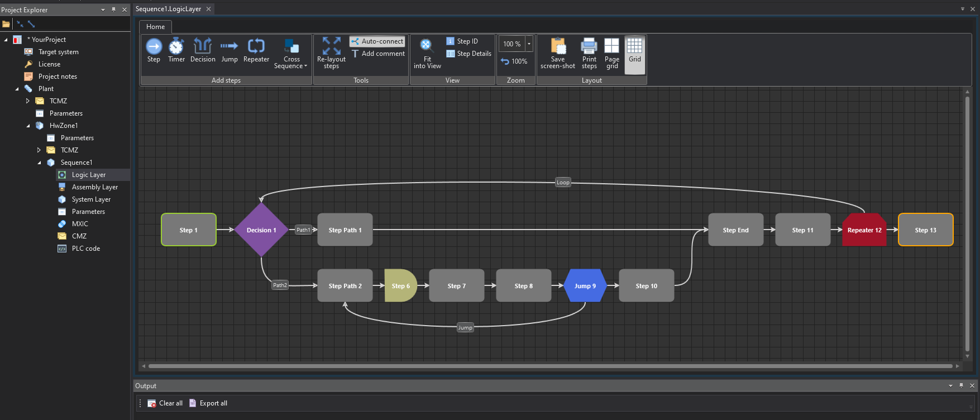Collapse the YourProject tree node
980x420 pixels.
(6, 40)
